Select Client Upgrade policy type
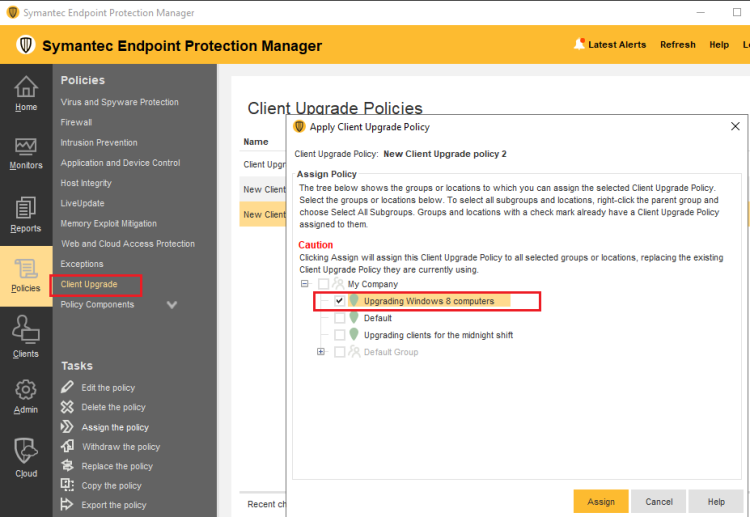Screen dimensions: 750x517 click(x=89, y=284)
